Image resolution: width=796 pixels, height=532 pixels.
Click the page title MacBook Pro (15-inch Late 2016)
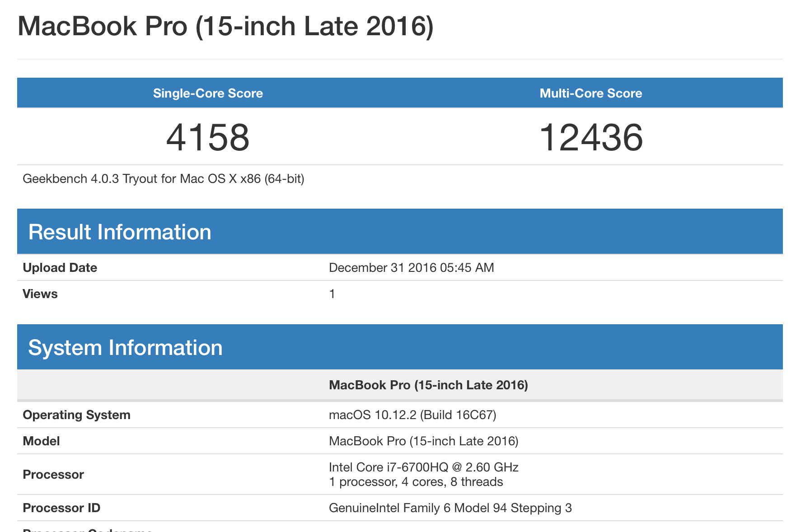[x=225, y=27]
